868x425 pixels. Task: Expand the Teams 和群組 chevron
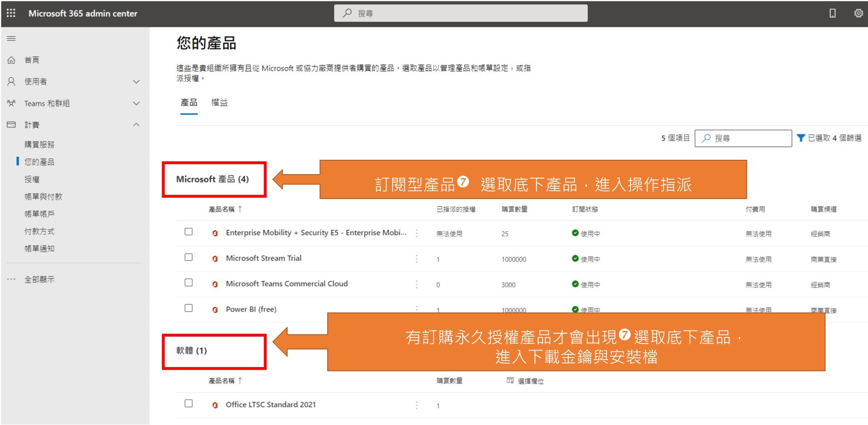136,103
